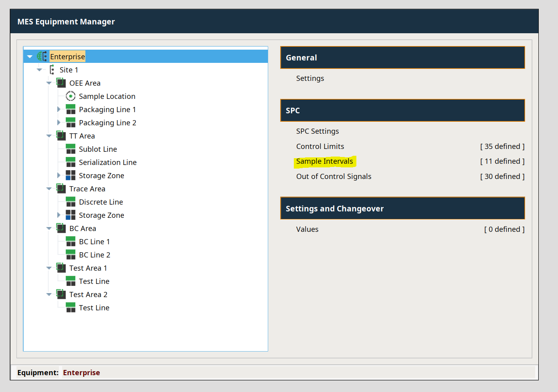
Task: Open Settings under General
Action: tap(310, 78)
